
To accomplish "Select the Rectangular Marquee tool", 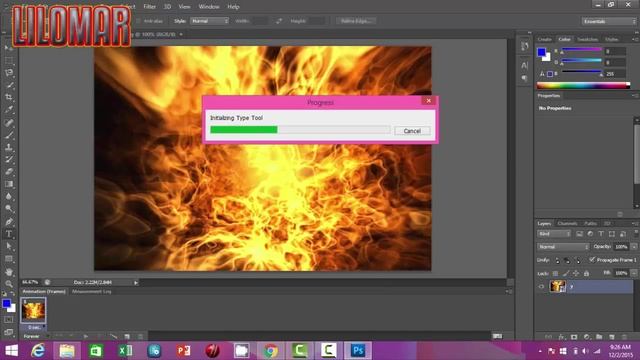I will 9,61.
